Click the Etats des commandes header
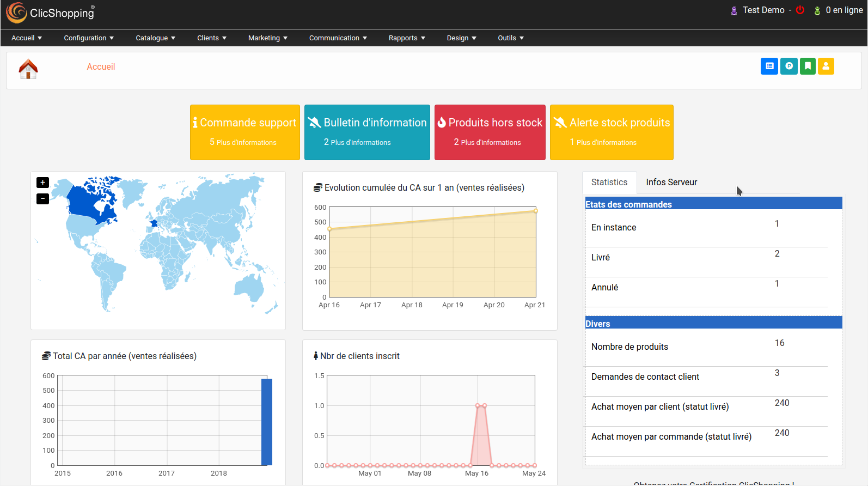This screenshot has height=486, width=868. point(713,204)
